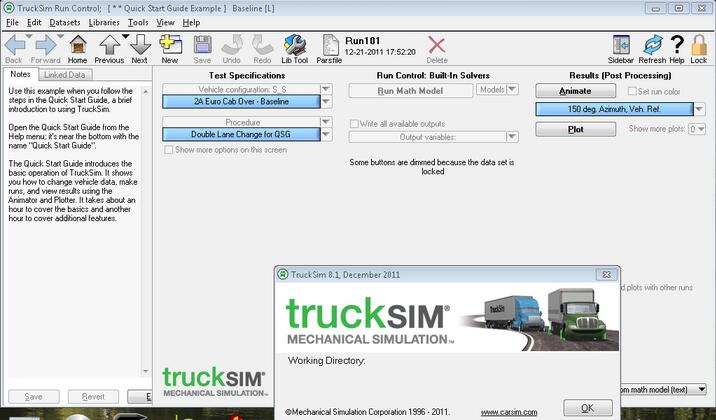The height and width of the screenshot is (420, 716).
Task: Close the TruckSim 8.1 about dialog
Action: (x=607, y=274)
